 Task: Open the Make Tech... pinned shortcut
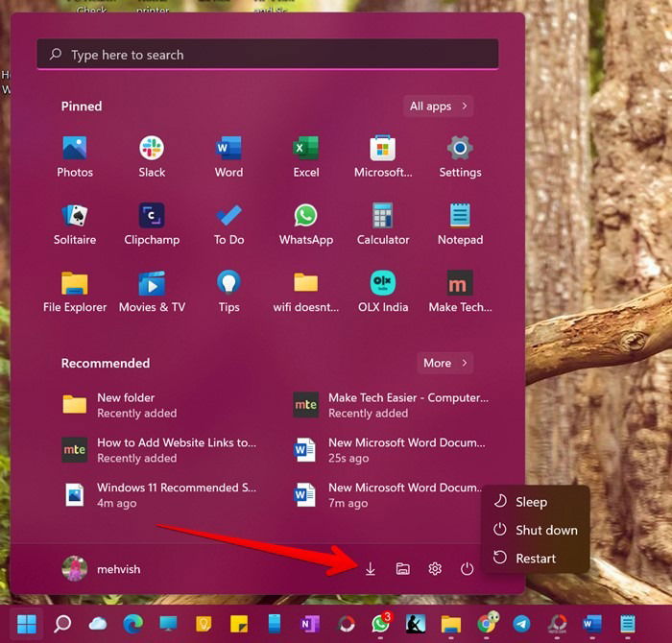click(460, 292)
